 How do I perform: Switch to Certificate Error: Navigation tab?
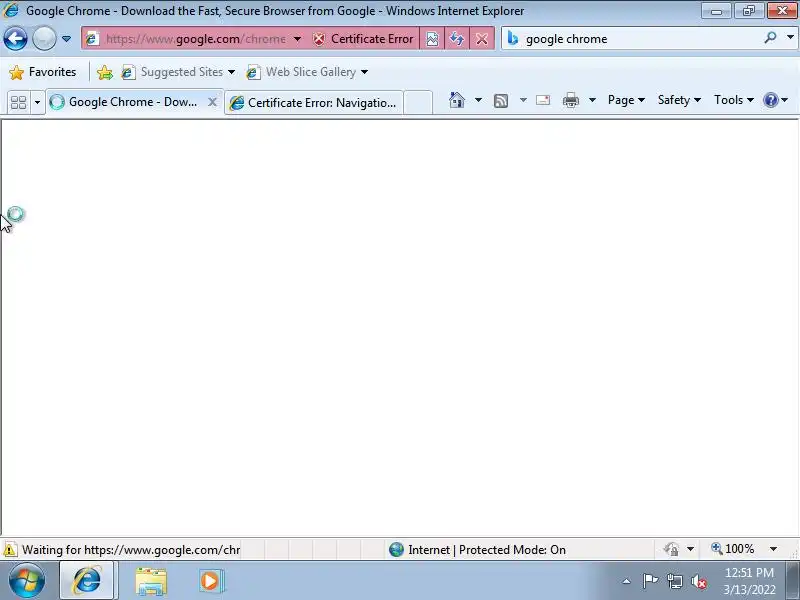314,103
